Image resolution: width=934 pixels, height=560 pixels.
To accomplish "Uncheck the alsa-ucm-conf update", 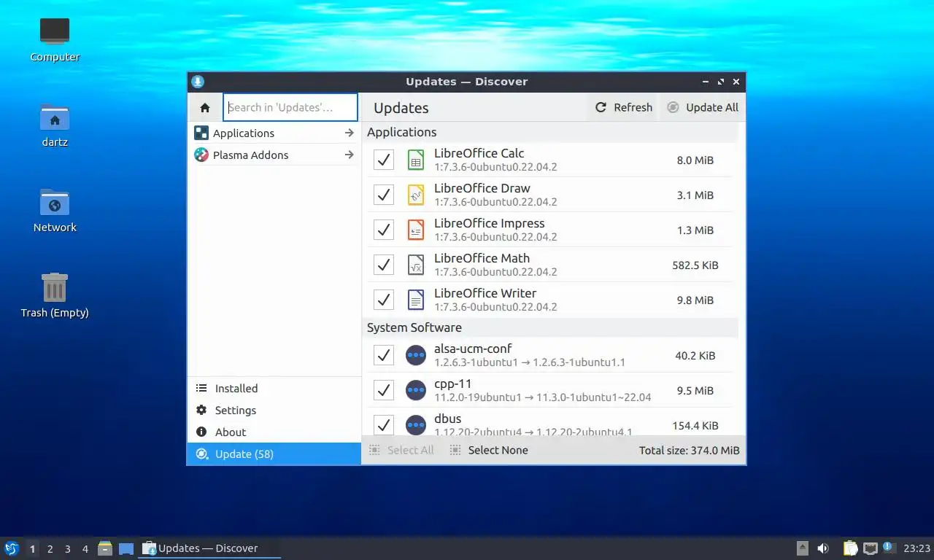I will [384, 355].
